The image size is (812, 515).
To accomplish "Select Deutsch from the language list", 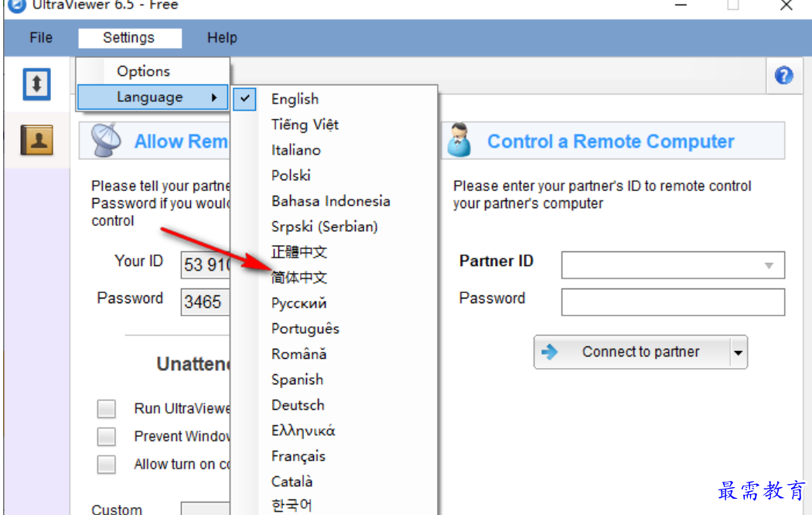I will click(298, 405).
